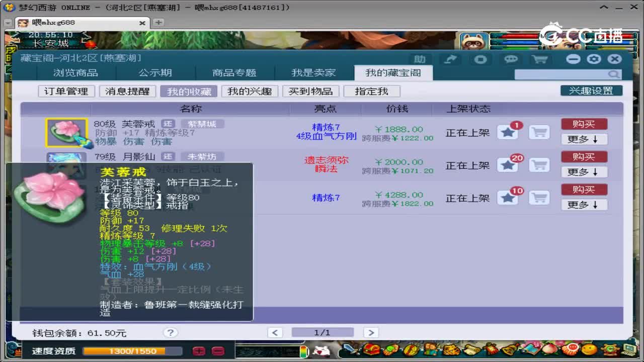The height and width of the screenshot is (362, 644).
Task: Click 购买 for the 芙蓉戒 row
Action: pos(584,124)
